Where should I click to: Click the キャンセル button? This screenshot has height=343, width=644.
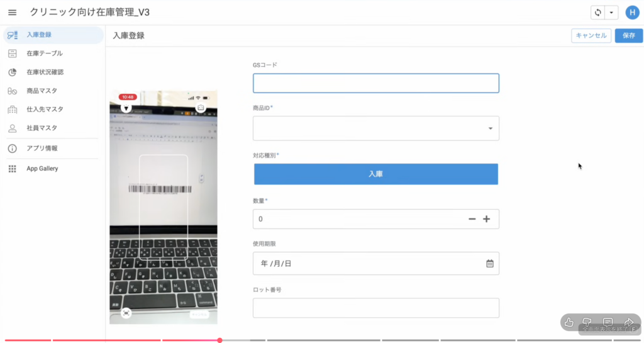(x=591, y=36)
